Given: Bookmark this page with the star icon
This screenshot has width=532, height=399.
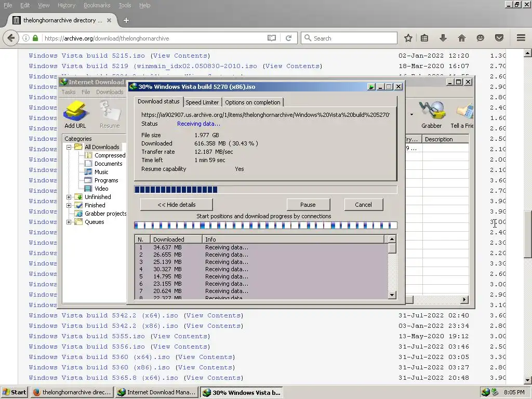Looking at the screenshot, I should pyautogui.click(x=408, y=38).
